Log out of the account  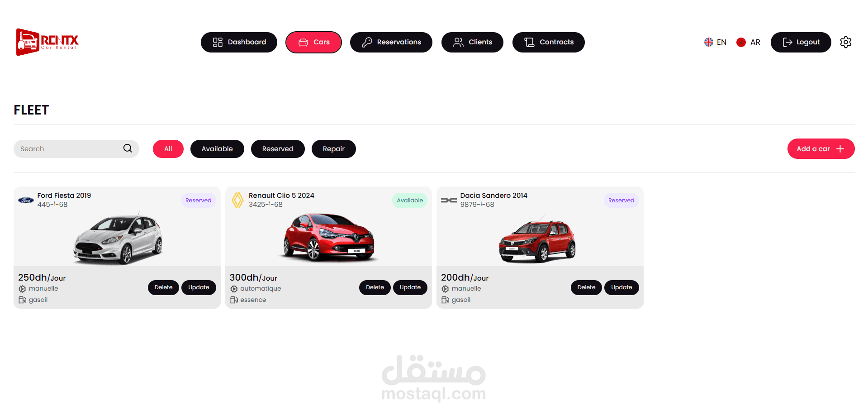[801, 42]
